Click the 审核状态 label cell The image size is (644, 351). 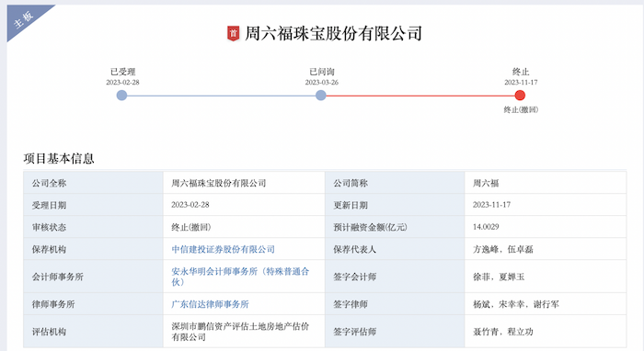click(93, 227)
